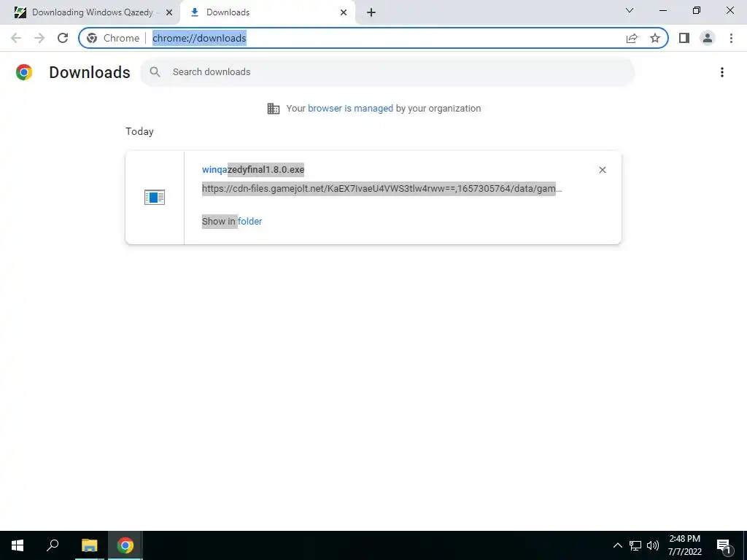Click the managed organization building icon
This screenshot has width=747, height=560.
[x=274, y=109]
